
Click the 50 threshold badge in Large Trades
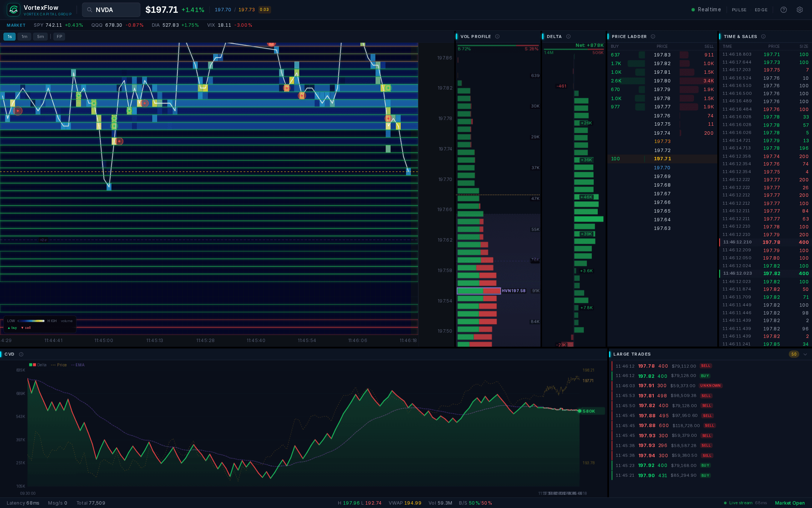(794, 354)
